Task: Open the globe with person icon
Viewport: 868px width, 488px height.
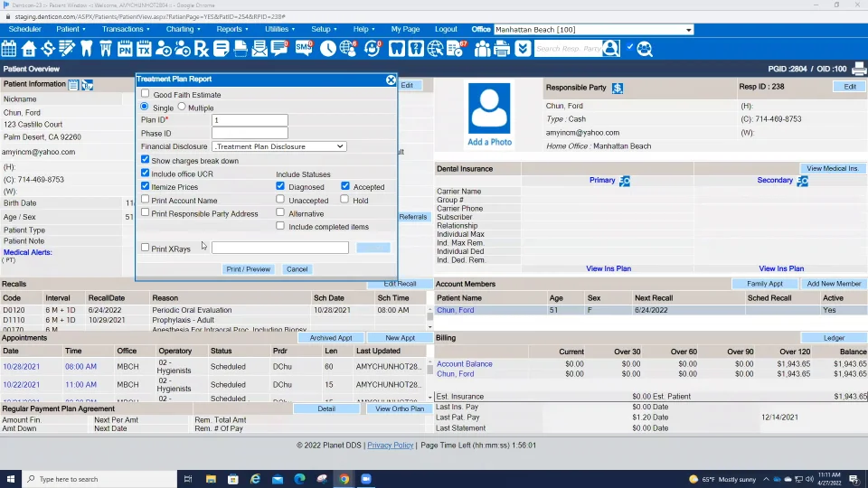Action: [x=348, y=49]
